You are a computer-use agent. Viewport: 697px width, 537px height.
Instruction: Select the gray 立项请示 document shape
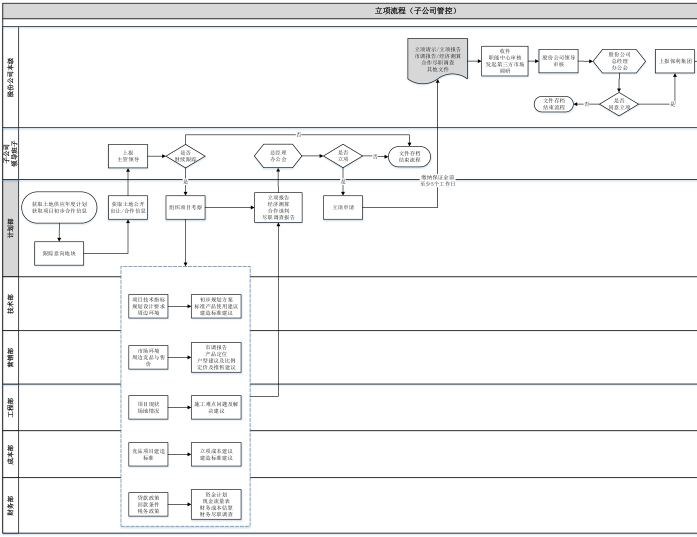[441, 62]
